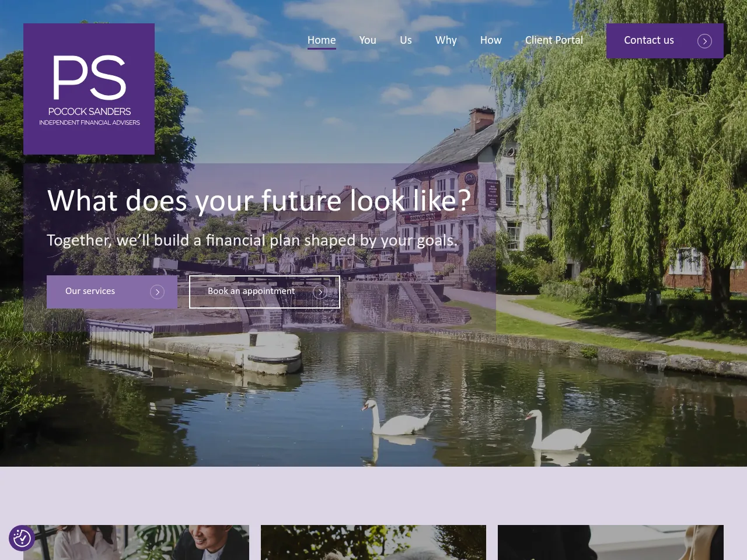Click the financial plan subheading text

click(252, 240)
